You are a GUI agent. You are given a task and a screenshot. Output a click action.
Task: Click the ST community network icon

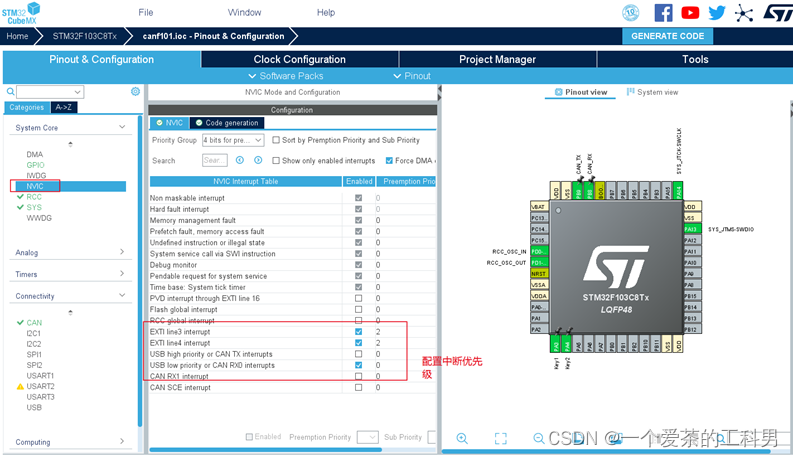[x=744, y=13]
